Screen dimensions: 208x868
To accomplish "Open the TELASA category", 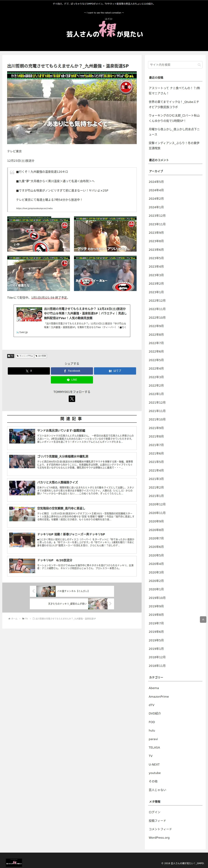I will (155, 747).
